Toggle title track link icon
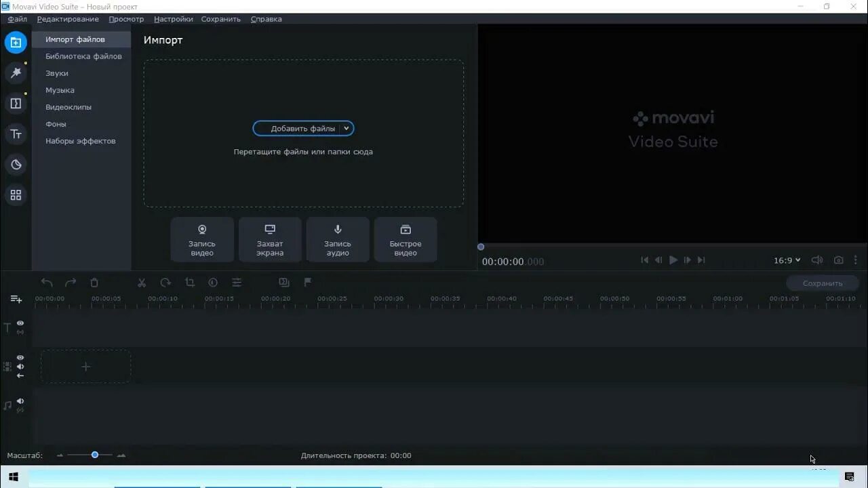 (x=20, y=332)
